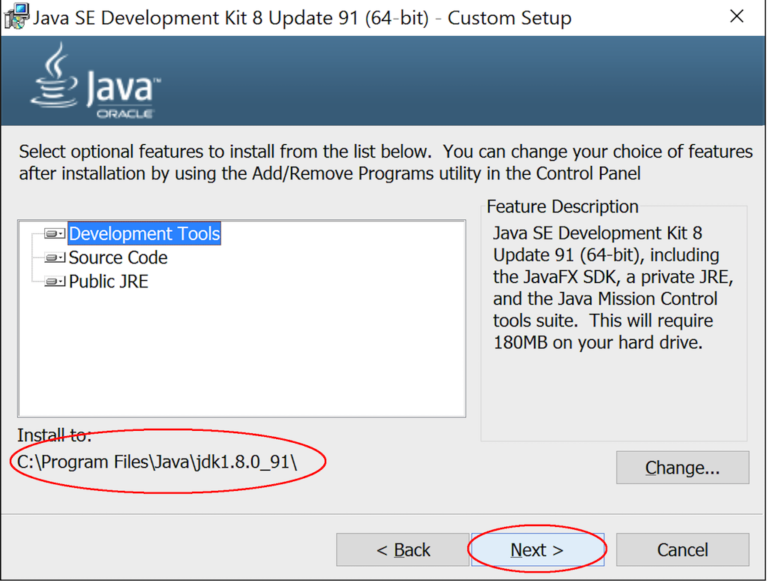Go Back to the previous step

[x=403, y=550]
